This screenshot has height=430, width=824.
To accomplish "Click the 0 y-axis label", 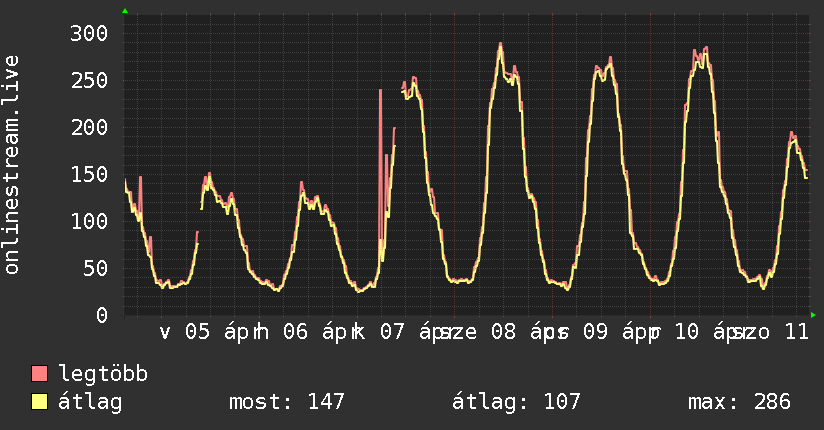I will point(102,315).
